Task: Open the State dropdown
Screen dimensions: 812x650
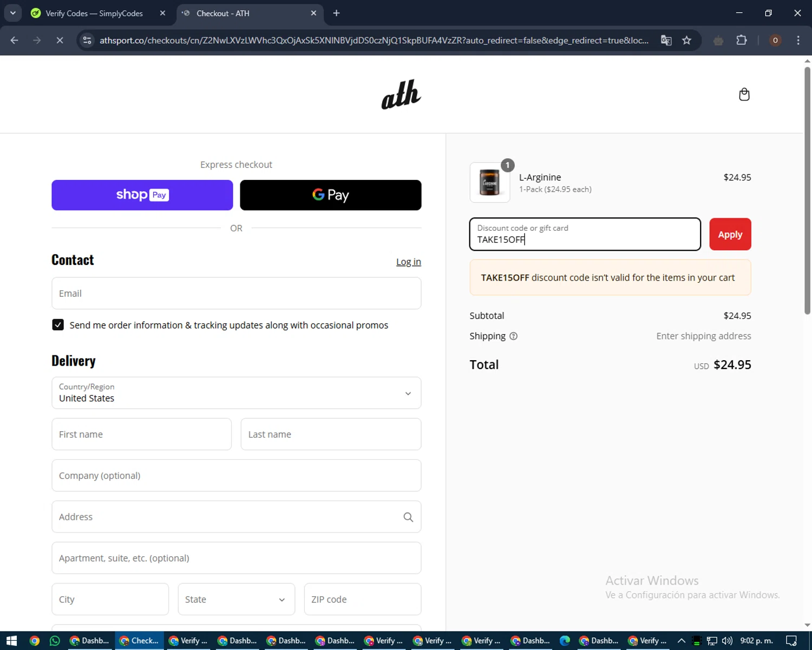Action: 237,599
